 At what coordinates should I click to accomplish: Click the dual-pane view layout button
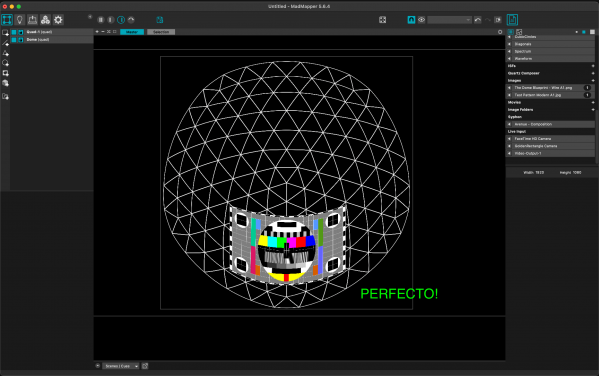point(101,19)
